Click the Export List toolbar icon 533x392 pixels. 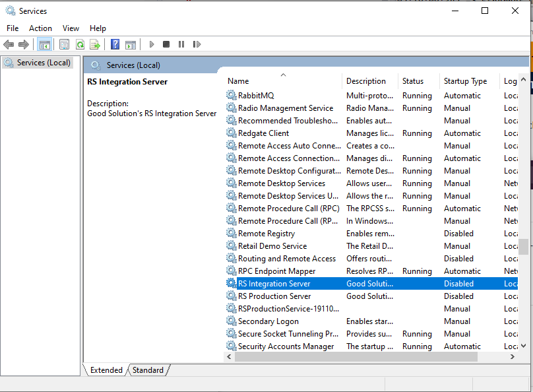[95, 44]
